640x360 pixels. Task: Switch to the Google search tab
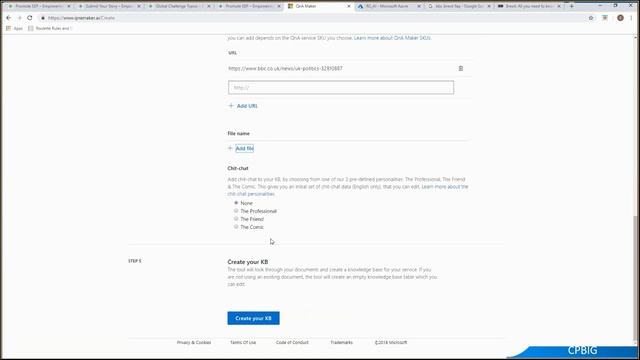[x=459, y=7]
